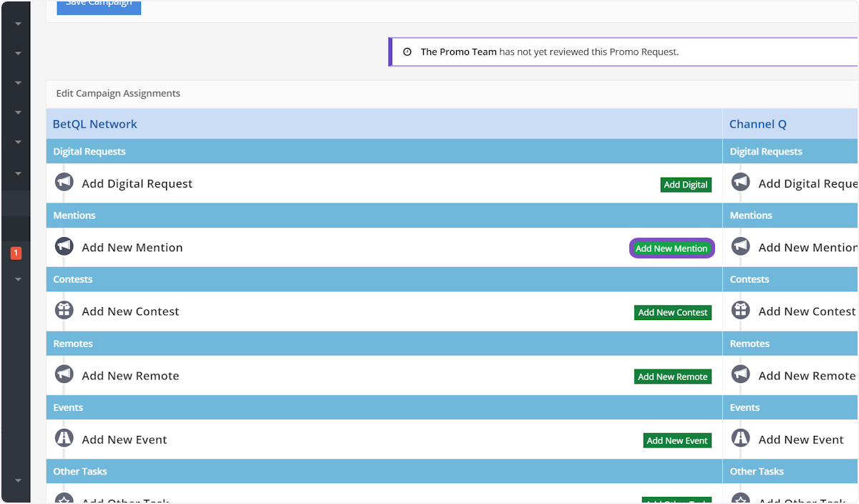Click the BetQL Add New Remote megaphone icon

click(64, 374)
